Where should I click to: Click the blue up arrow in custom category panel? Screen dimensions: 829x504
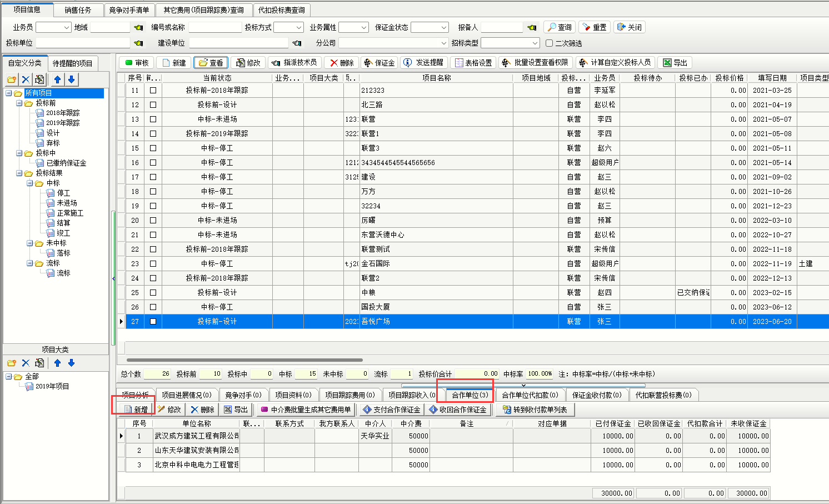click(x=57, y=79)
